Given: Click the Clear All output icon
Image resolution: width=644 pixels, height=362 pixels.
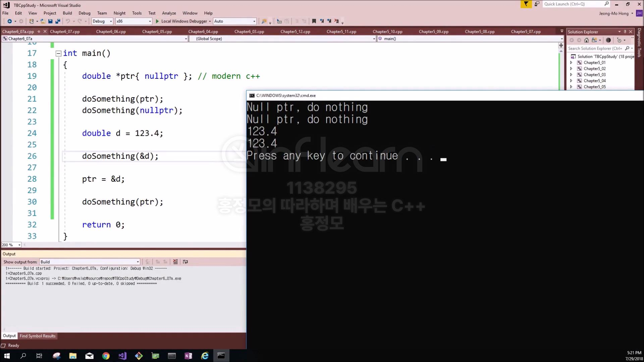Looking at the screenshot, I should pyautogui.click(x=175, y=262).
